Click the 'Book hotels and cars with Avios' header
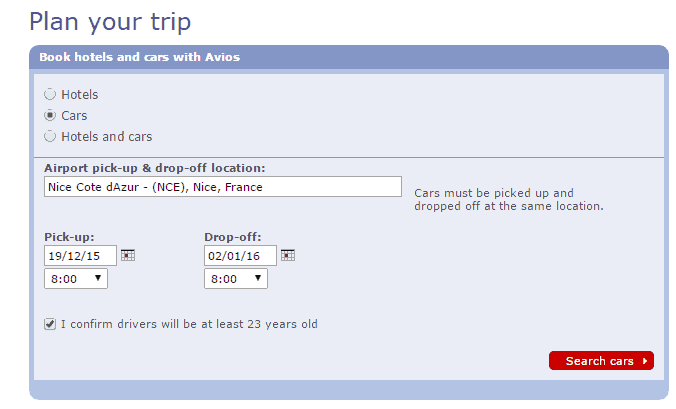676x409 pixels. click(x=139, y=57)
